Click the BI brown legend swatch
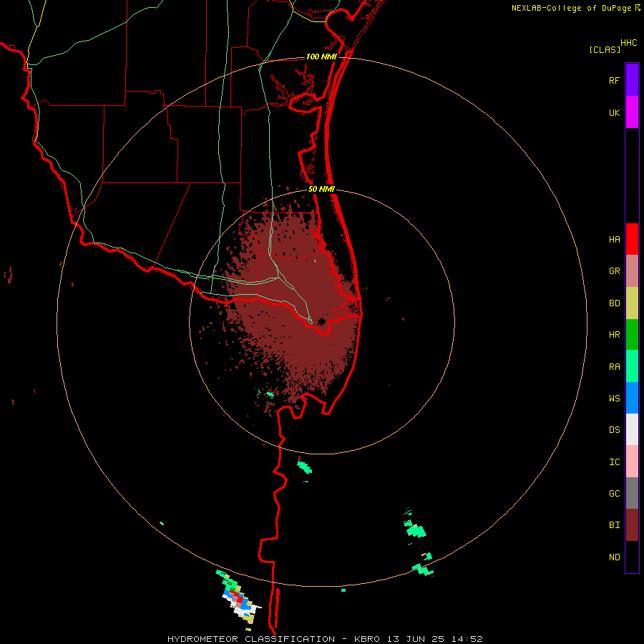Image resolution: width=644 pixels, height=644 pixels. (632, 525)
